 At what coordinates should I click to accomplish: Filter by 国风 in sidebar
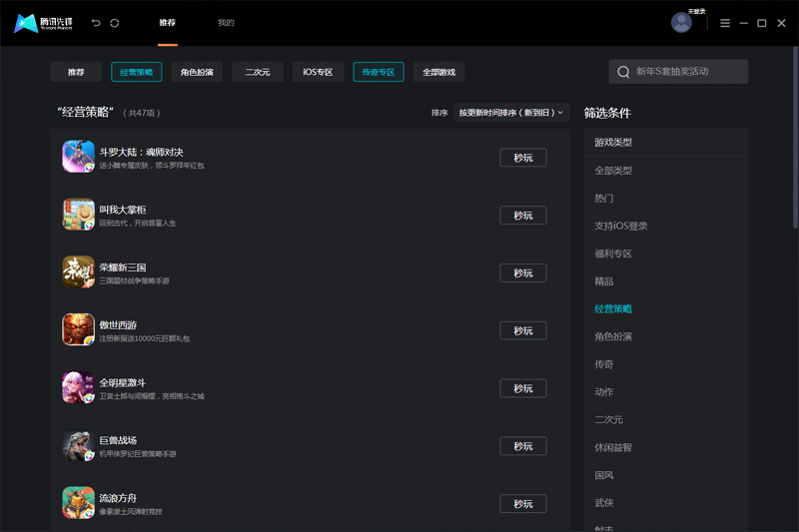604,475
